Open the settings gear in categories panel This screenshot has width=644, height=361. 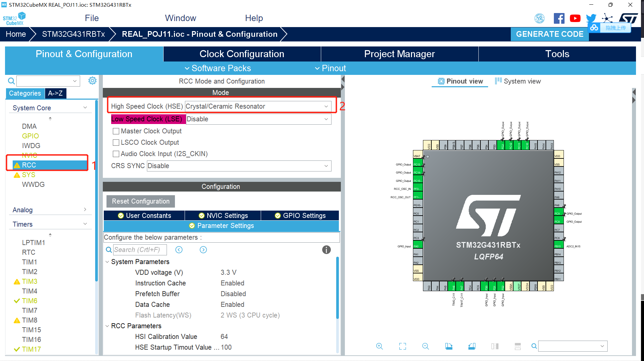pyautogui.click(x=92, y=81)
